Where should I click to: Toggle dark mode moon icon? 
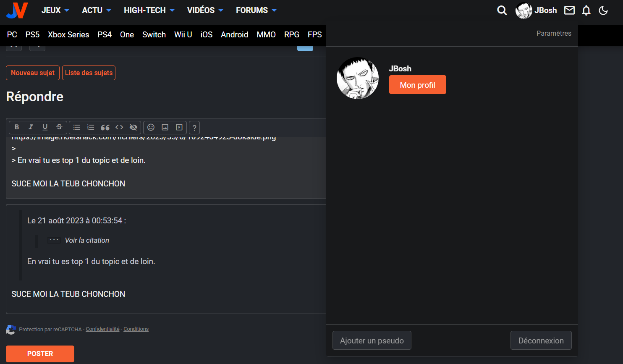pos(603,10)
